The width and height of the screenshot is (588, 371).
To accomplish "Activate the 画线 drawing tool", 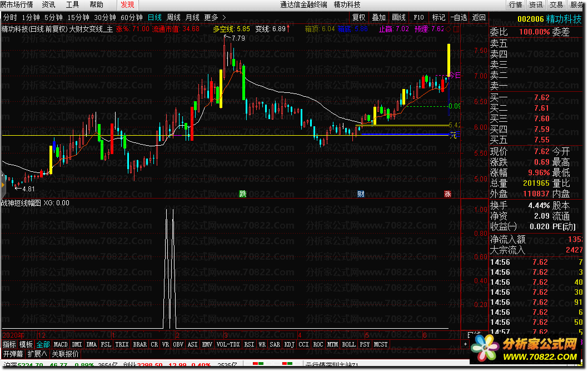I will pos(398,18).
